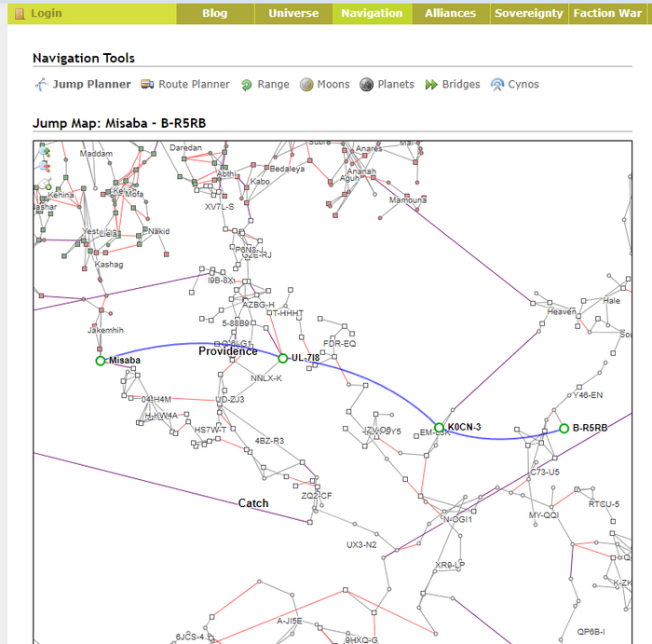Image resolution: width=652 pixels, height=644 pixels.
Task: Click the Jakemhih system label
Action: (105, 330)
